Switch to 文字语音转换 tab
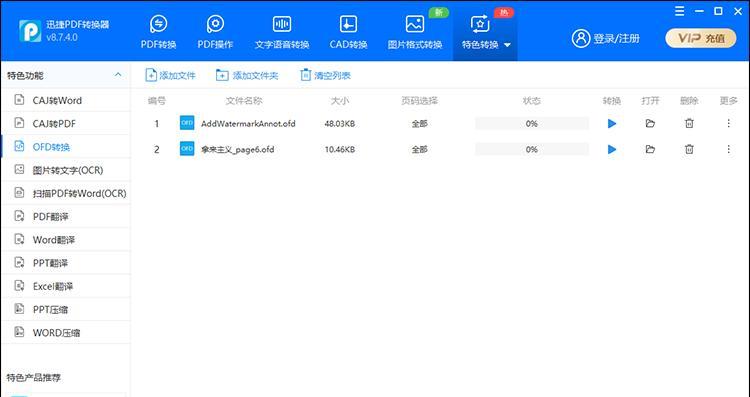Viewport: 750px width, 397px height. coord(282,32)
